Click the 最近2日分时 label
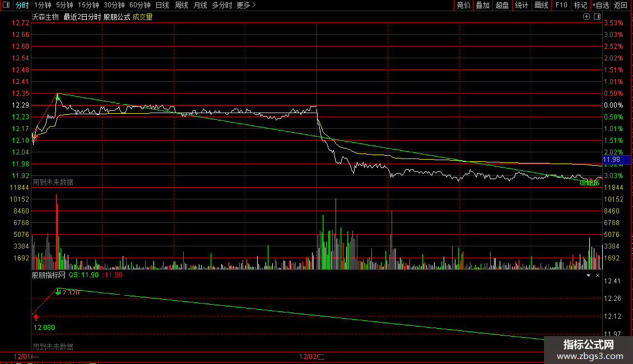This screenshot has height=364, width=633. click(82, 17)
